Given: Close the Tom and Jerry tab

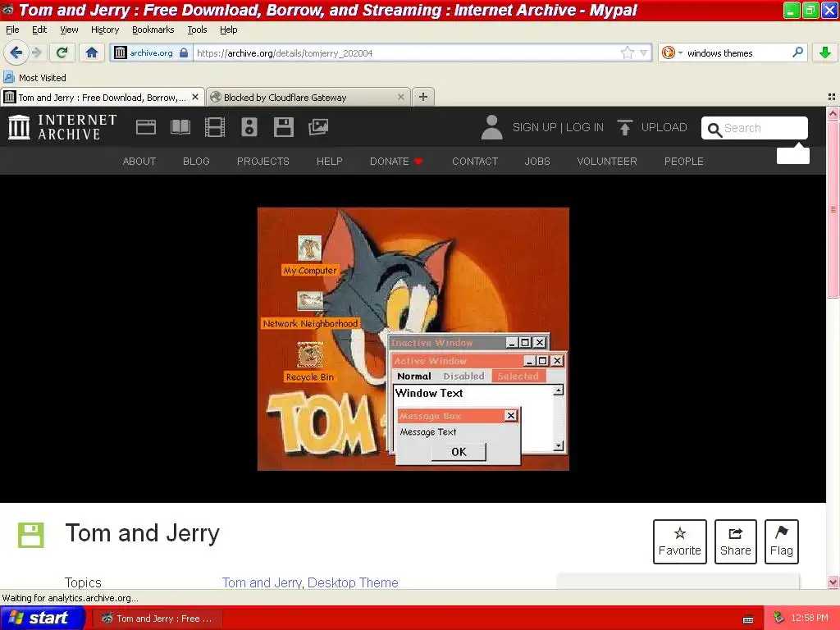Looking at the screenshot, I should pos(195,97).
